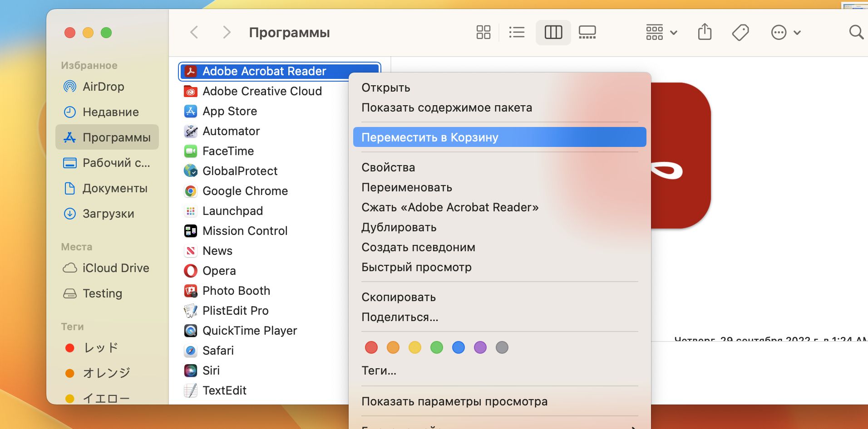Image resolution: width=868 pixels, height=429 pixels.
Task: Select the Opera app icon
Action: [x=191, y=271]
